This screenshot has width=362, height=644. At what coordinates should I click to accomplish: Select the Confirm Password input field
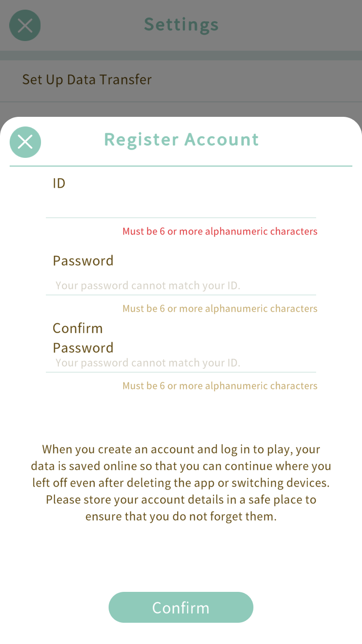coord(181,363)
